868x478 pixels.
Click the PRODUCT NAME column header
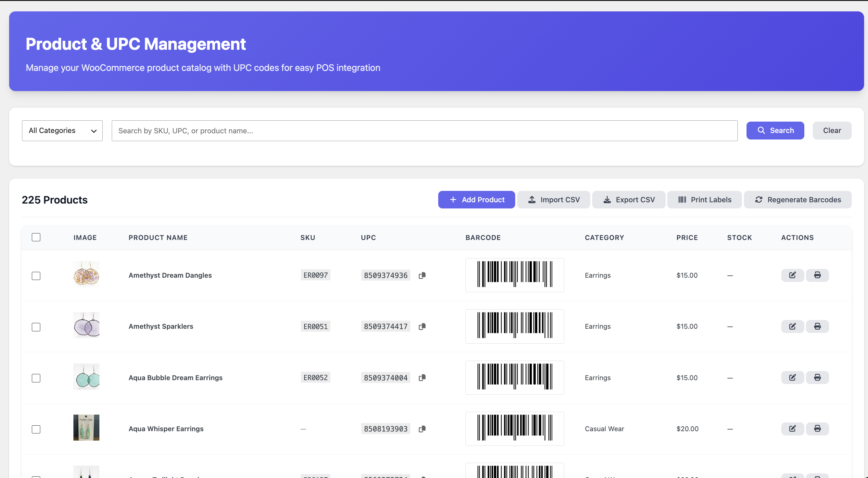click(158, 237)
